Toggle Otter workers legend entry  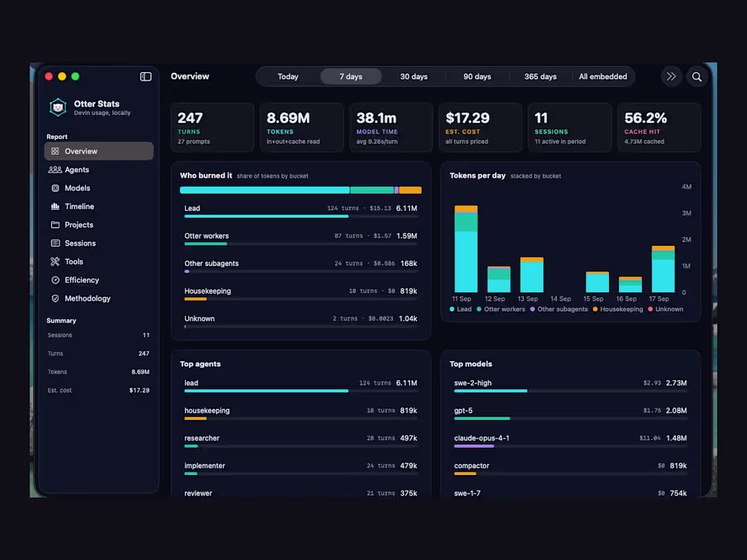(500, 310)
